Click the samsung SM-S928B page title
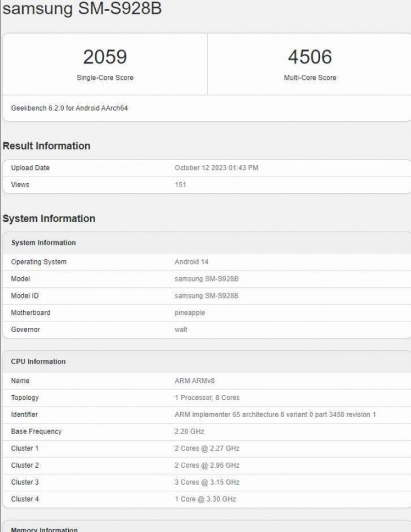The height and width of the screenshot is (532, 411). pyautogui.click(x=82, y=8)
